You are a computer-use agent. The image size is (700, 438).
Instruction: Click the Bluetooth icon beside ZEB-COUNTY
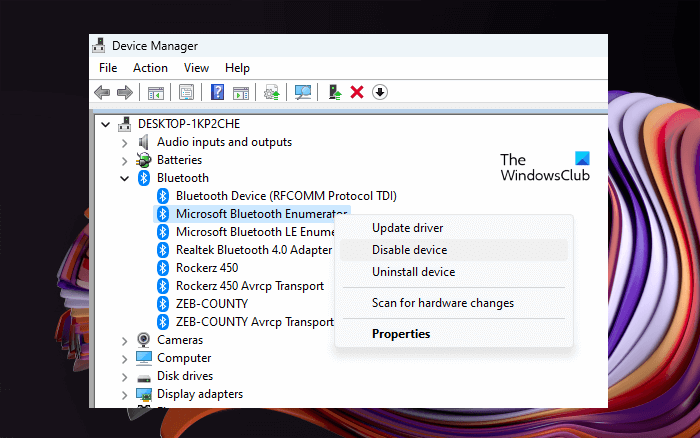tap(162, 304)
